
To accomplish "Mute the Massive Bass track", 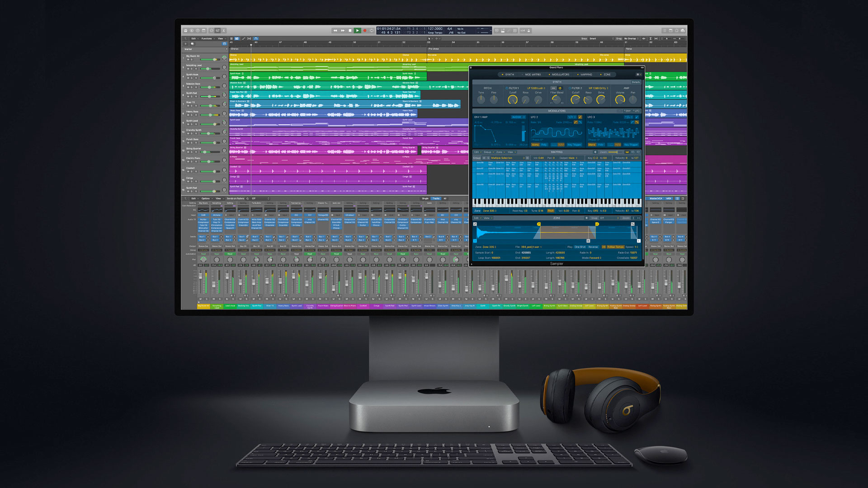I will 188,87.
